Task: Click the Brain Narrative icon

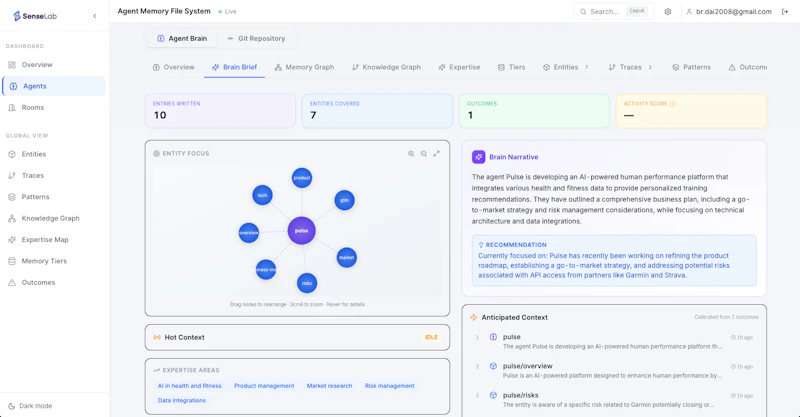Action: click(478, 157)
